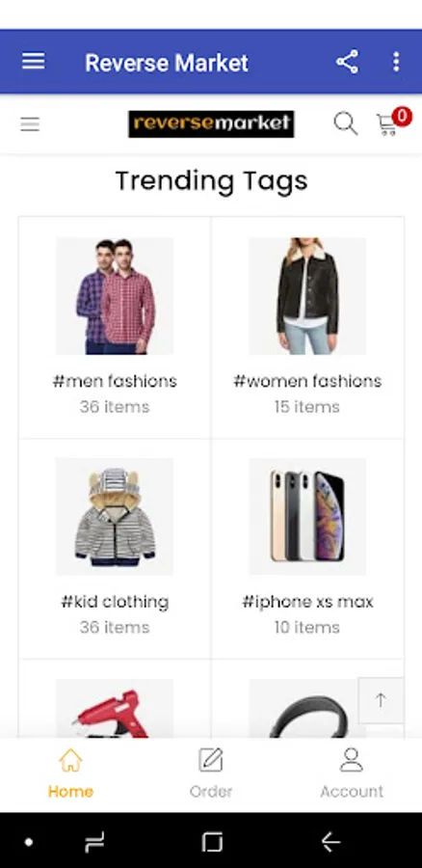Open the #men fashions tag link
The height and width of the screenshot is (868, 422).
[115, 381]
